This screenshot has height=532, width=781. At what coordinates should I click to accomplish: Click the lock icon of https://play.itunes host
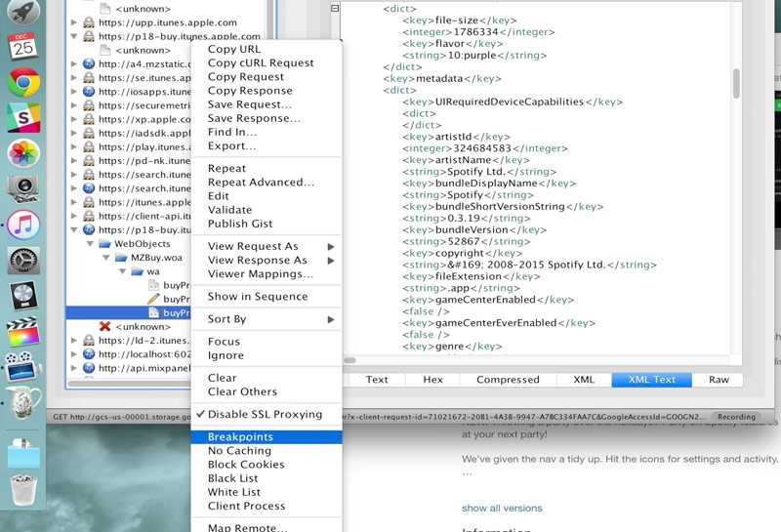89,147
